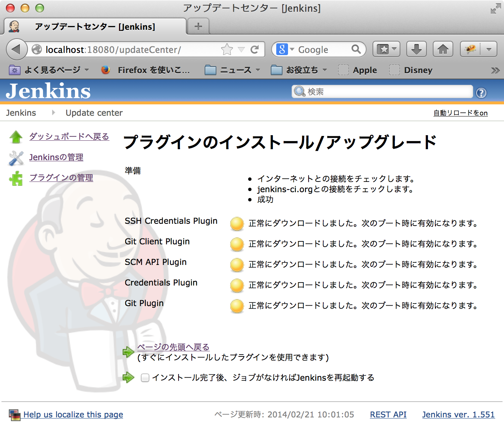Open Jenkins ver. 1.551 link
The image size is (504, 438).
458,414
